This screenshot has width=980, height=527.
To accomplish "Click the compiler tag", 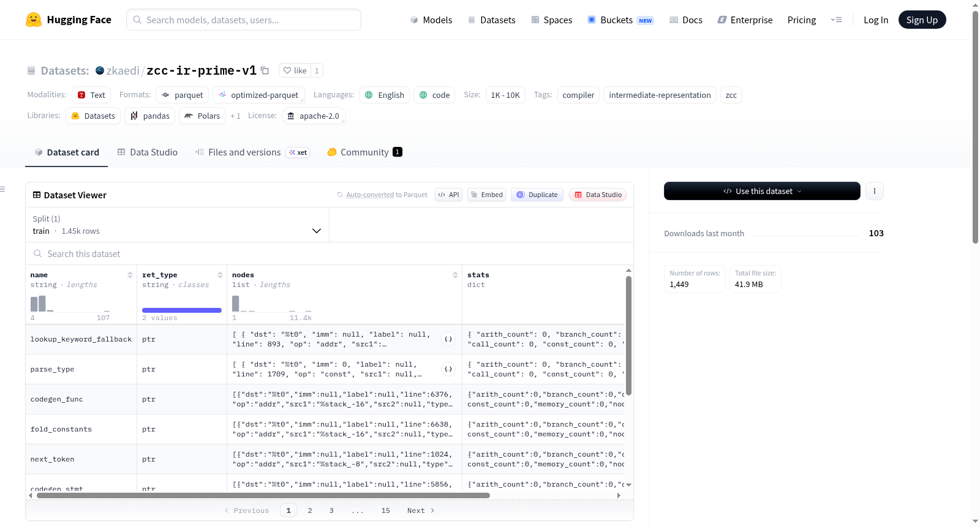I will tap(578, 95).
